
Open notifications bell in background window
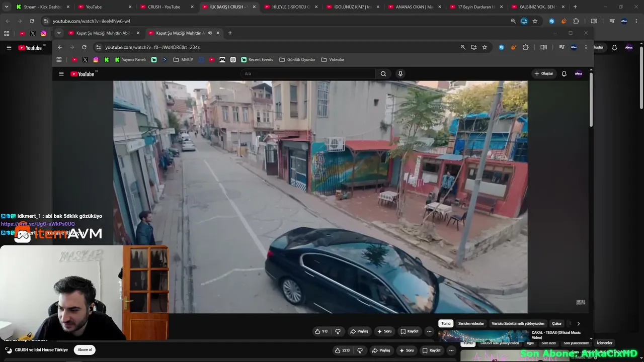[x=614, y=48]
